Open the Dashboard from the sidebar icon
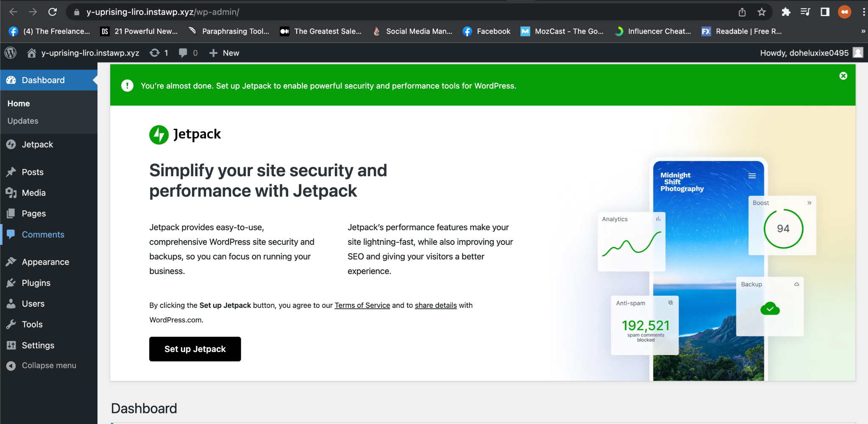Image resolution: width=868 pixels, height=424 pixels. point(11,80)
